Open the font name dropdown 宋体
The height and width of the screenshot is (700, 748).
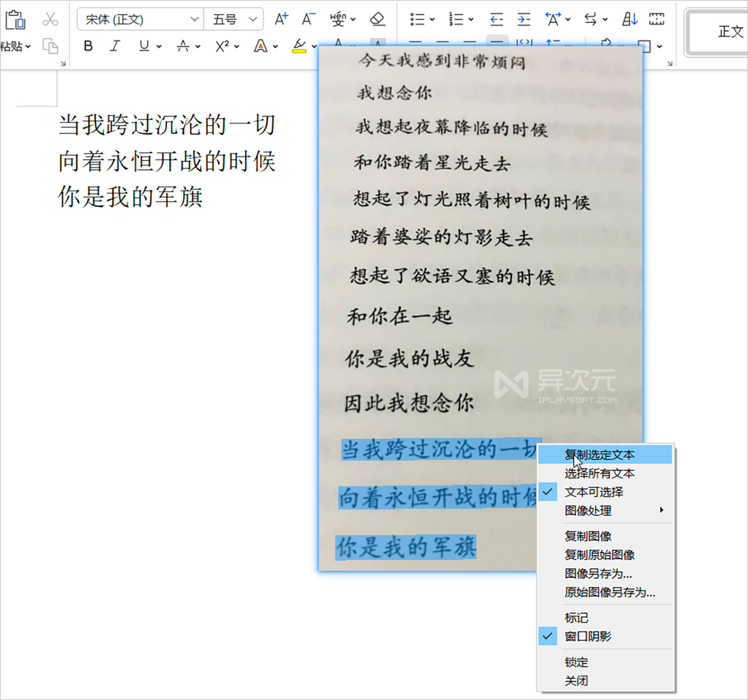tap(139, 19)
